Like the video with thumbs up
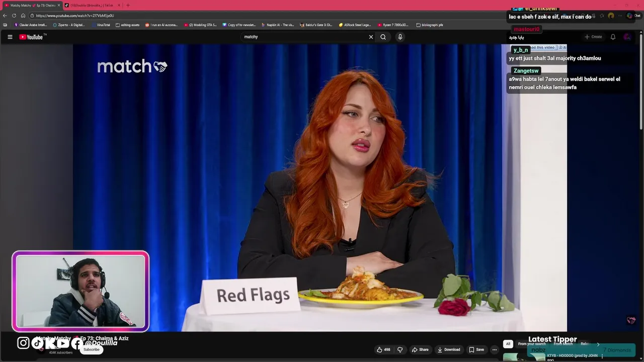The width and height of the screenshot is (644, 362). 383,349
